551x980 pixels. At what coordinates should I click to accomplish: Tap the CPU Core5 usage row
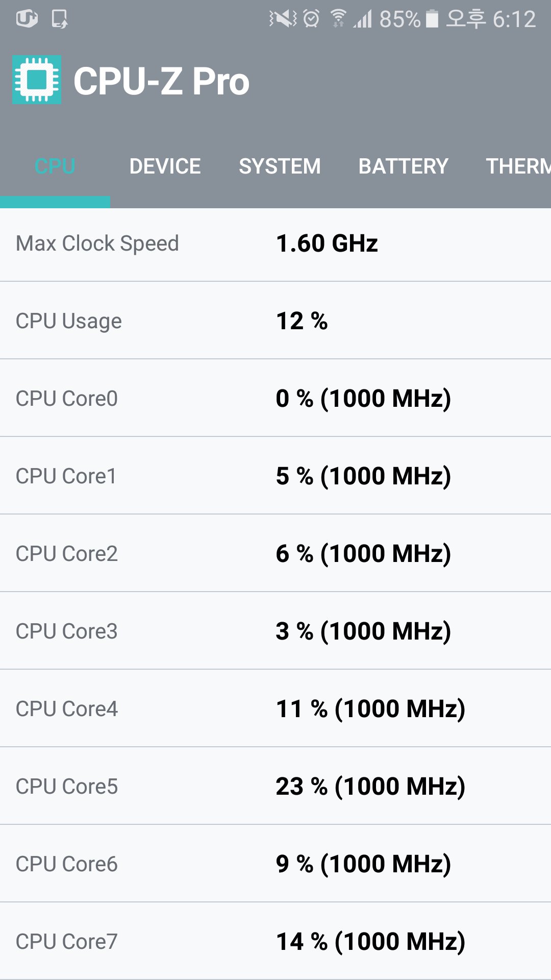275,786
